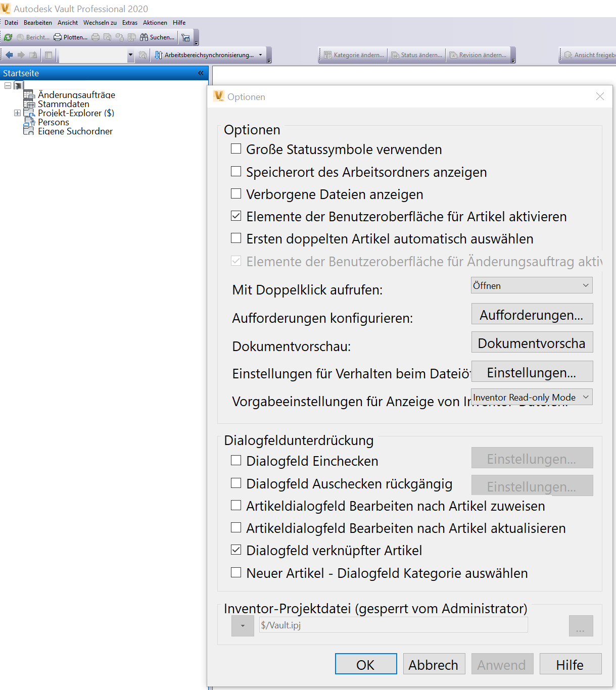
Task: Open the address box dropdown arrow in toolbar
Action: [x=130, y=55]
